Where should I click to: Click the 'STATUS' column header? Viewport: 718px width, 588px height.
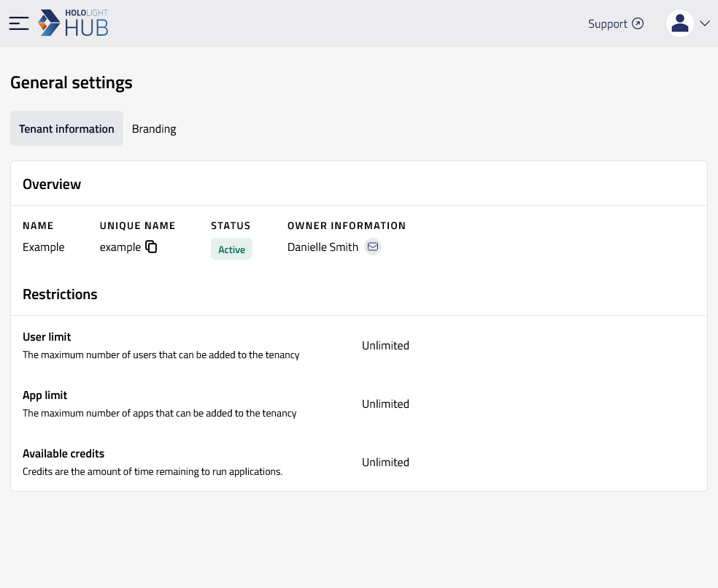(x=231, y=225)
